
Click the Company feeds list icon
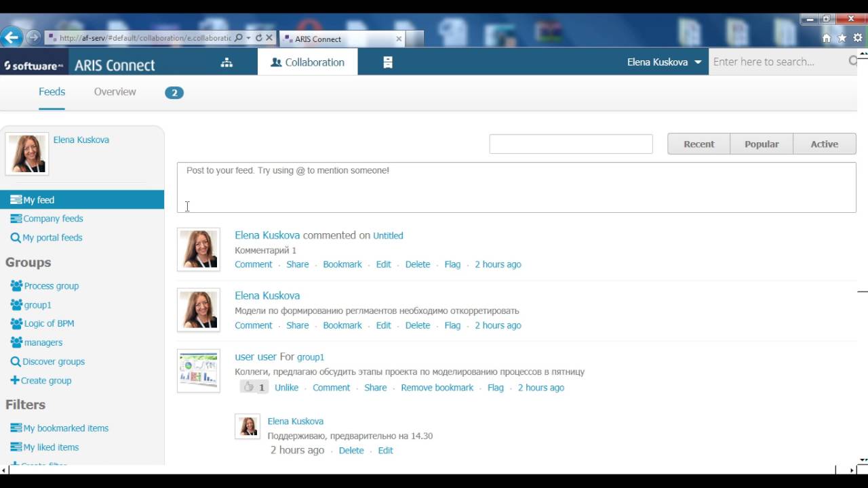16,218
